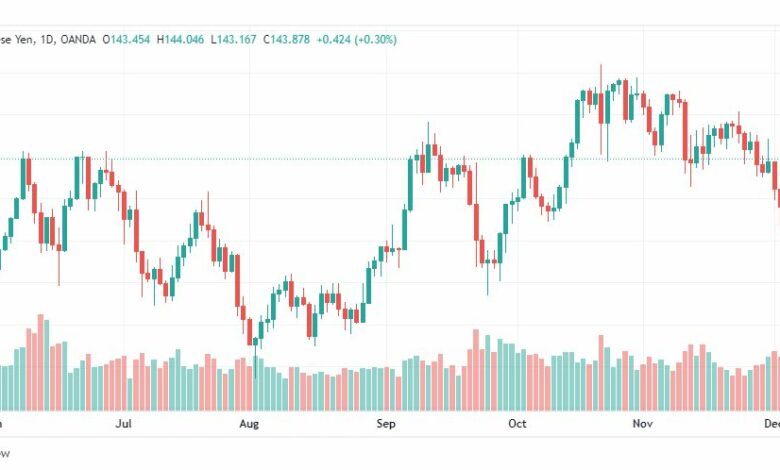This screenshot has width=780, height=470.
Task: Click the High value H144.046
Action: (x=180, y=39)
